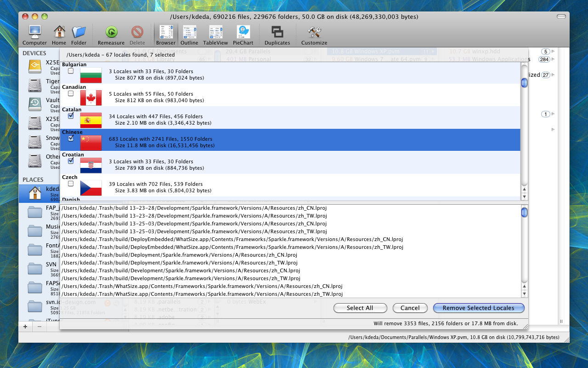Uncheck the Catalan locale checkbox
Screen dimensions: 588x368
pos(71,116)
